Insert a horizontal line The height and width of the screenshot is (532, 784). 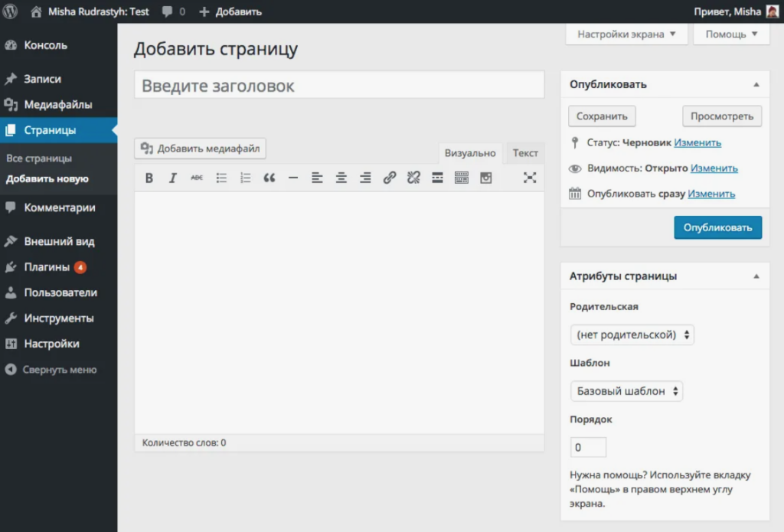pos(292,178)
